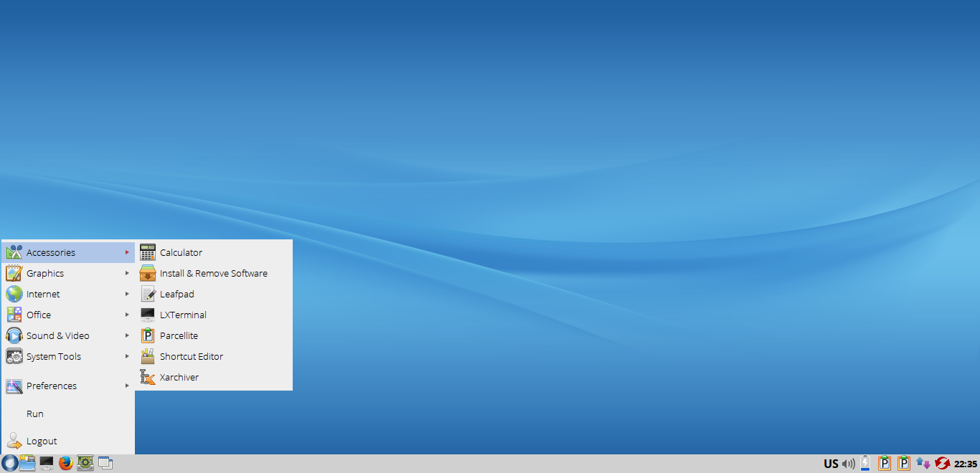The height and width of the screenshot is (473, 980).
Task: Click the start menu button on the taskbar
Action: pyautogui.click(x=10, y=463)
